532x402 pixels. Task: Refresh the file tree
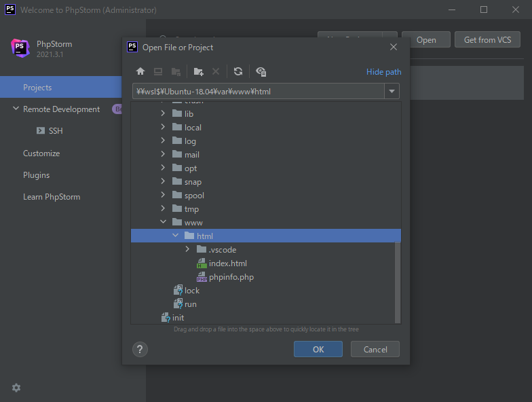coord(238,71)
